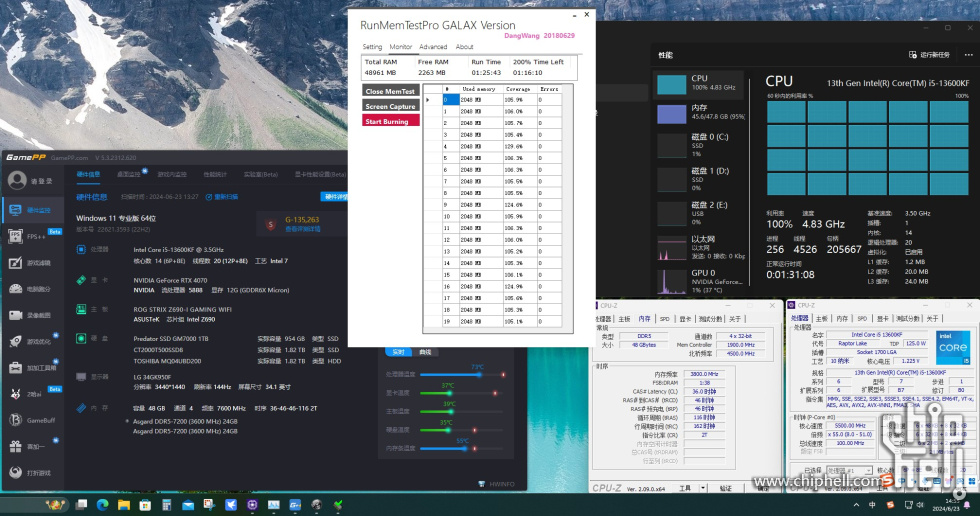The width and height of the screenshot is (980, 516).
Task: Click the Coverage column header
Action: pos(518,89)
